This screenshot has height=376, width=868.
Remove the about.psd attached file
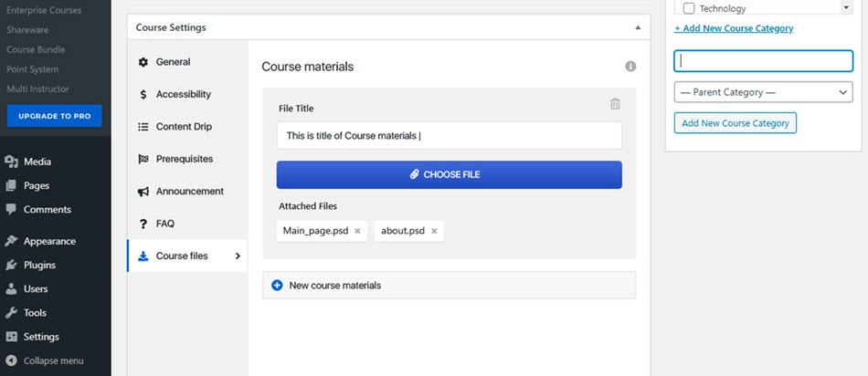[x=434, y=231]
